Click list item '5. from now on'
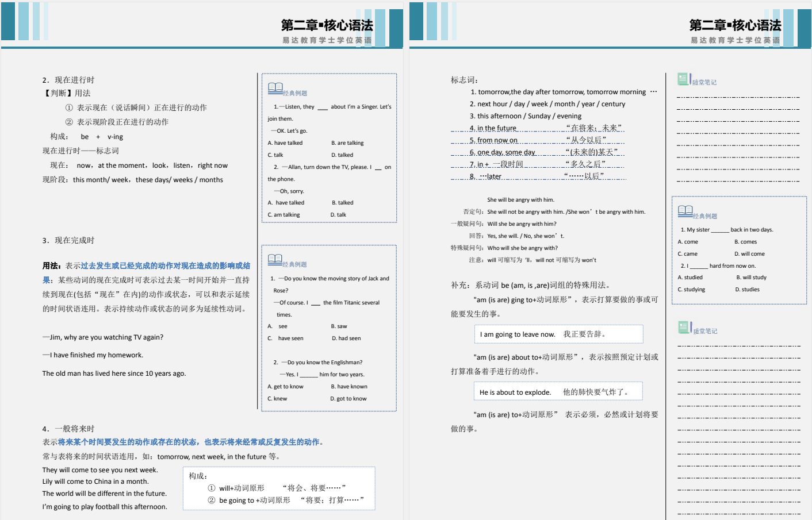This screenshot has width=812, height=520. pyautogui.click(x=493, y=140)
